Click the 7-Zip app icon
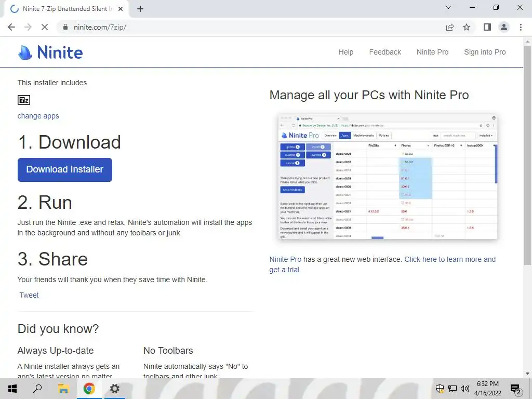Image resolution: width=532 pixels, height=399 pixels. coord(24,100)
